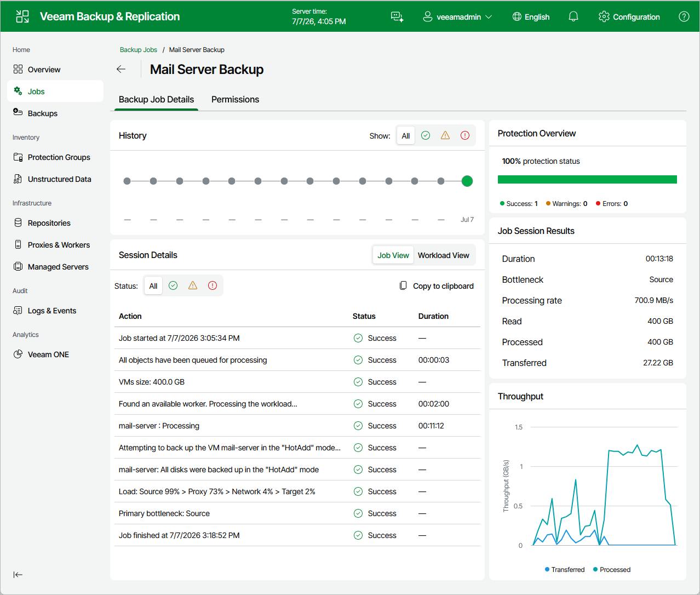700x595 pixels.
Task: Click the Duration 00:13:18 value
Action: coord(659,259)
